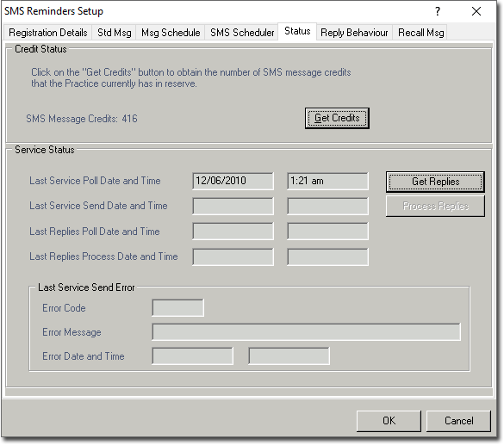The height and width of the screenshot is (445, 504).
Task: Click the Last Service Poll Date and Time label
Action: click(x=95, y=181)
